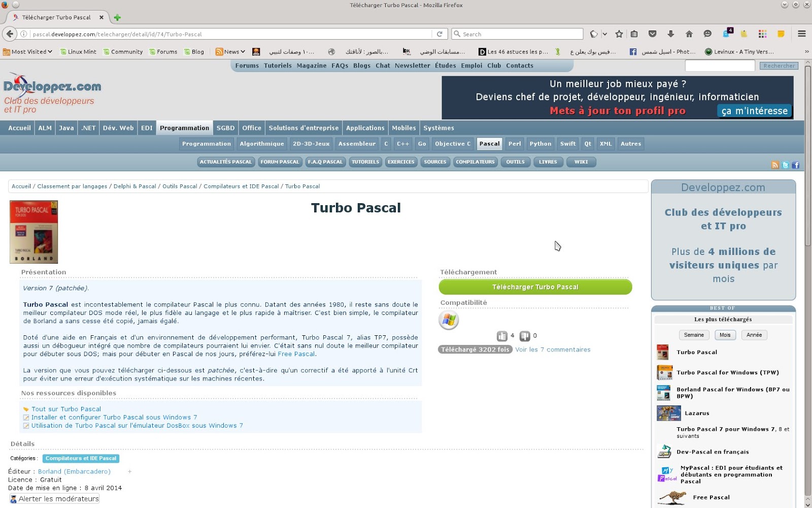Open the TUTORIELS Pascal button

pyautogui.click(x=365, y=162)
